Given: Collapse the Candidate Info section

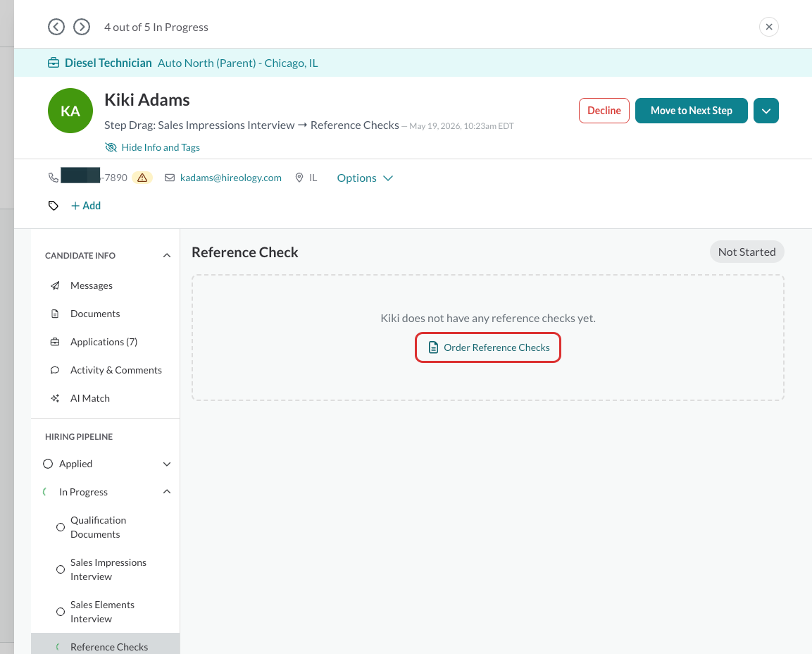Looking at the screenshot, I should pyautogui.click(x=167, y=256).
